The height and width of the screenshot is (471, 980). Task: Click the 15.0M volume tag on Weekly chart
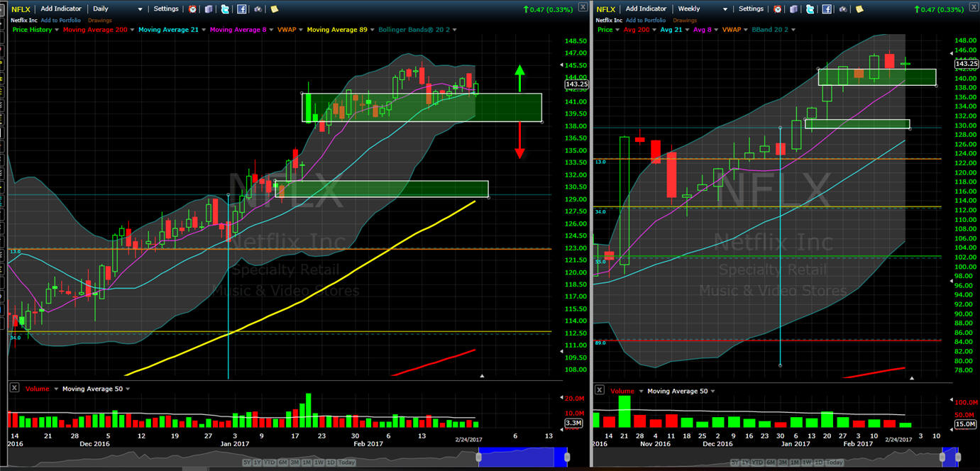[967, 424]
